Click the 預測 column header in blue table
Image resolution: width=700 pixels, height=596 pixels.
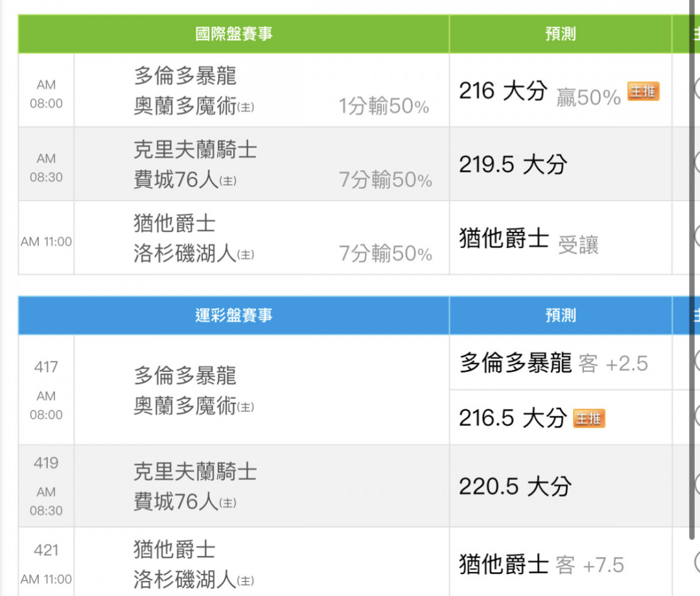[x=561, y=315]
